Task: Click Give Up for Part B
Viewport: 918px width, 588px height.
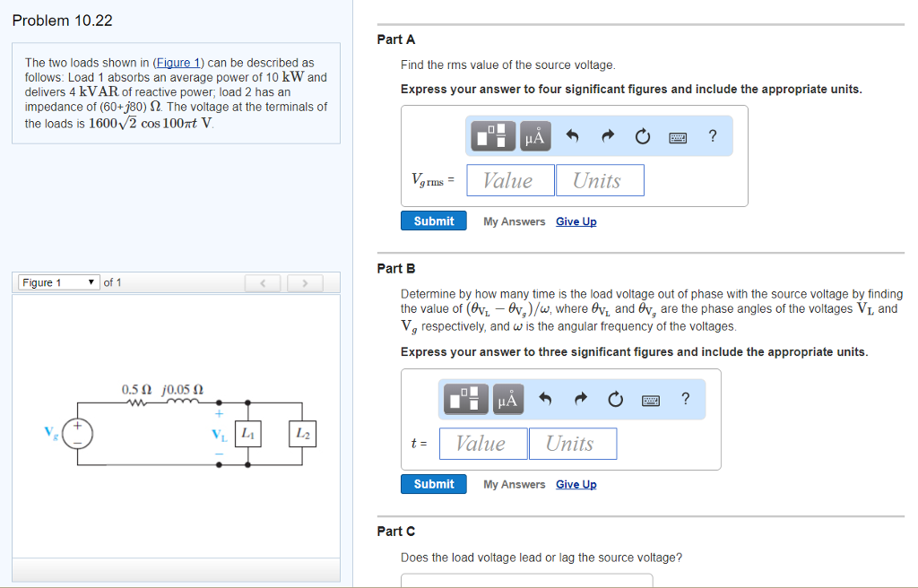Action: tap(576, 484)
